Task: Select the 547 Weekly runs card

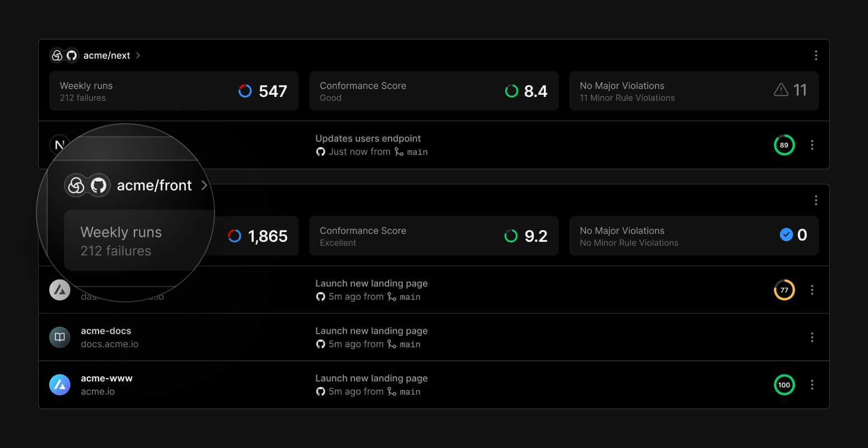Action: point(174,91)
